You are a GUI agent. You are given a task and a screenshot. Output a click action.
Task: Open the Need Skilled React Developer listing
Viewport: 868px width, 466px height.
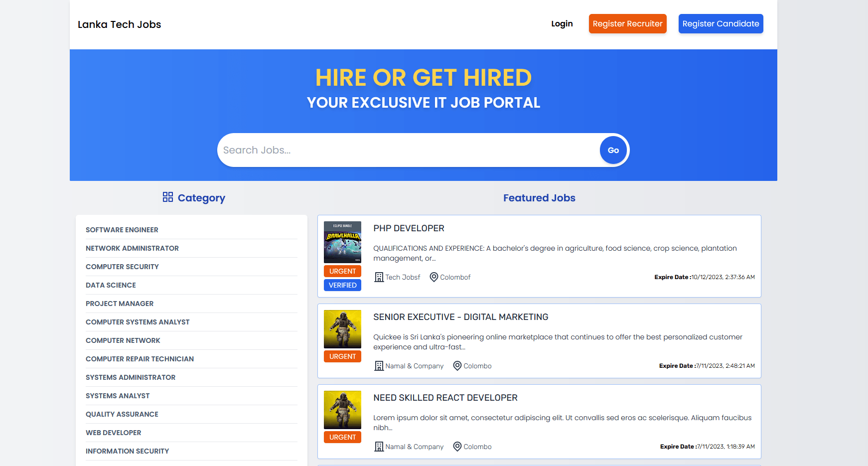[445, 398]
